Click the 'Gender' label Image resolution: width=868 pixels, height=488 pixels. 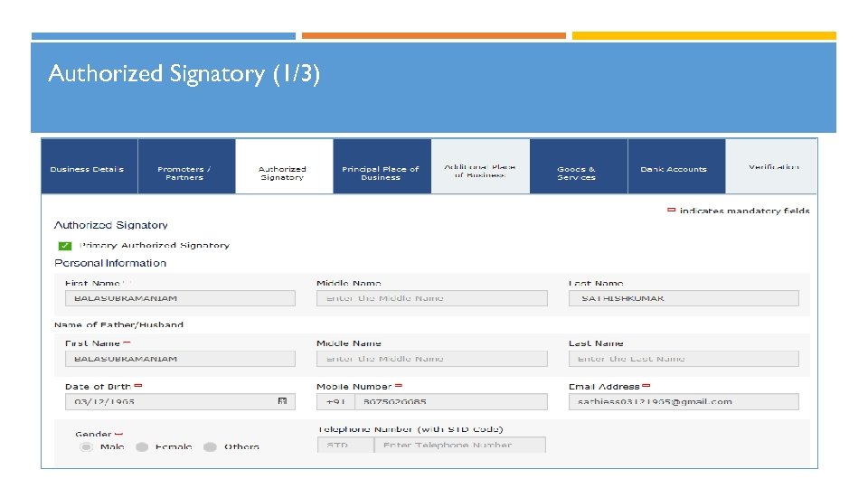93,435
